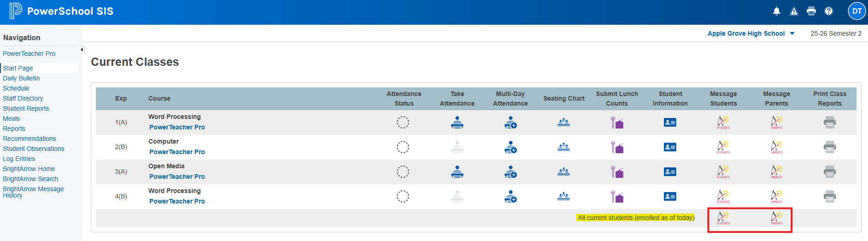
Task: Check attendance status for 4(B) Word Processing
Action: click(x=403, y=197)
